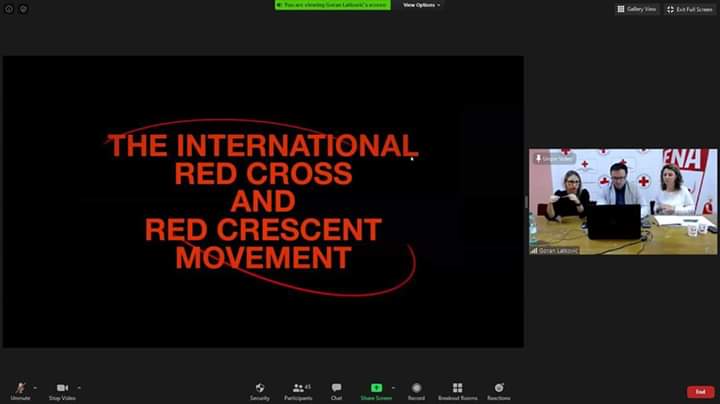Click the muted mic name label on video tile
The image size is (720, 404).
tap(555, 158)
